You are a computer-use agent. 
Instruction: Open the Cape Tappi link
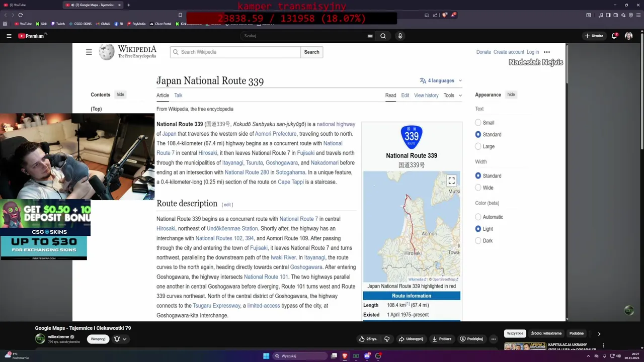pos(291,182)
